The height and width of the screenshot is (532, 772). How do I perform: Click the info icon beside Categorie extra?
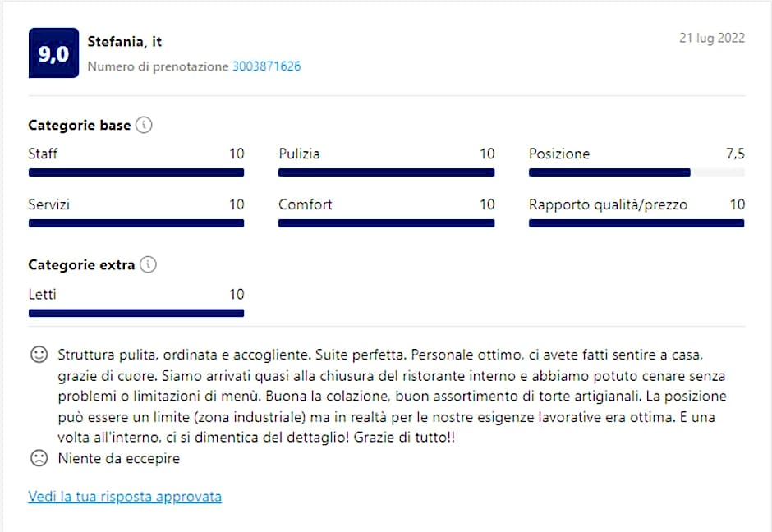tap(148, 265)
